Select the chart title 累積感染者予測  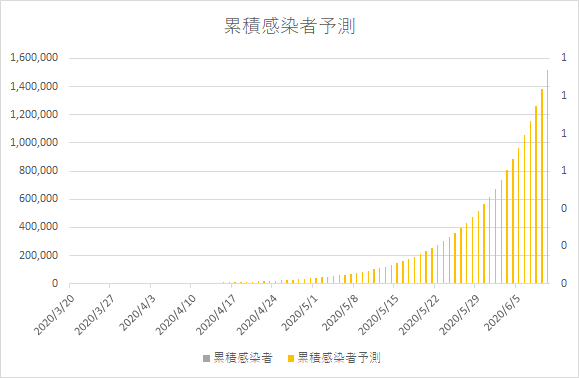290,26
